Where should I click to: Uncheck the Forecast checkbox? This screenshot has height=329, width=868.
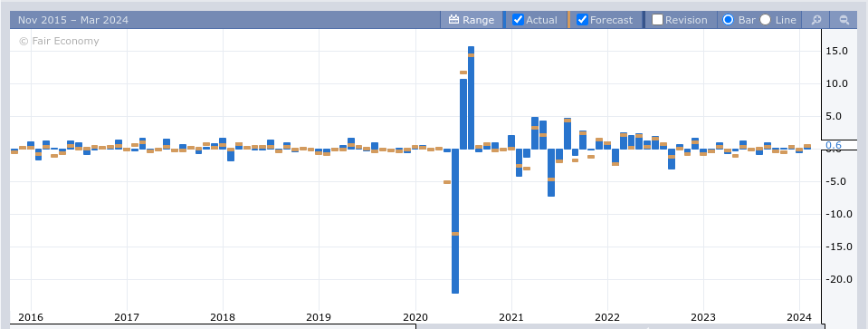point(582,20)
